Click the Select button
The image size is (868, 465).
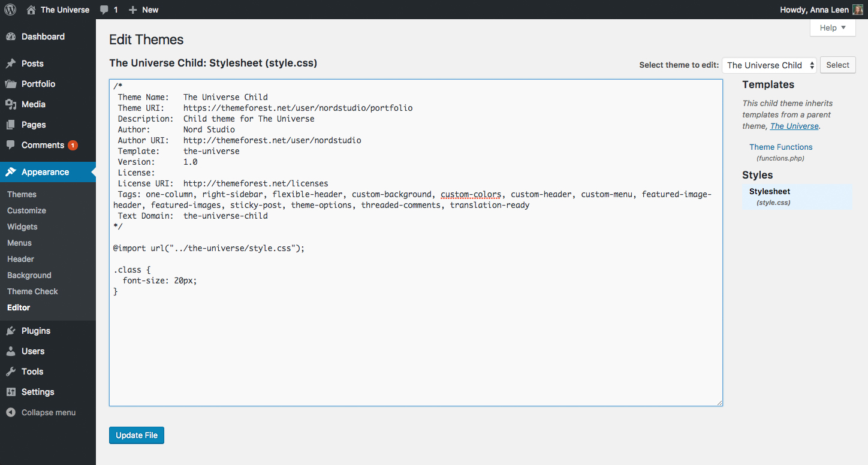pos(837,65)
